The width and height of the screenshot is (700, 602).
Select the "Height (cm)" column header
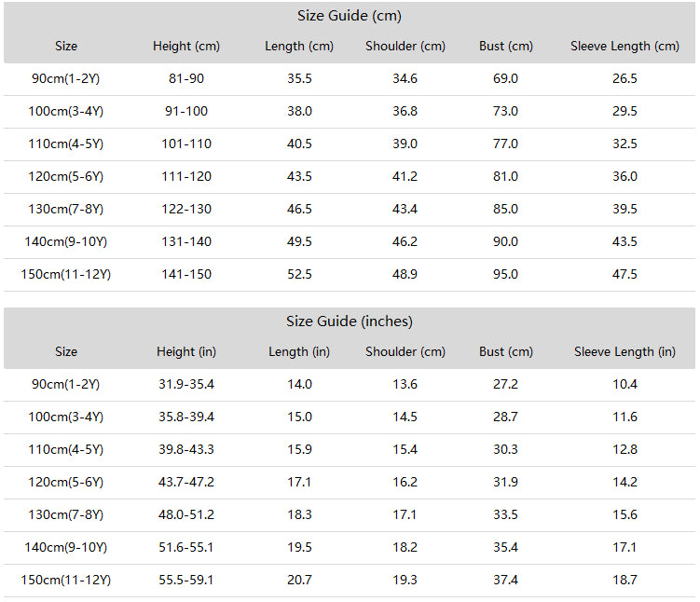(x=186, y=46)
